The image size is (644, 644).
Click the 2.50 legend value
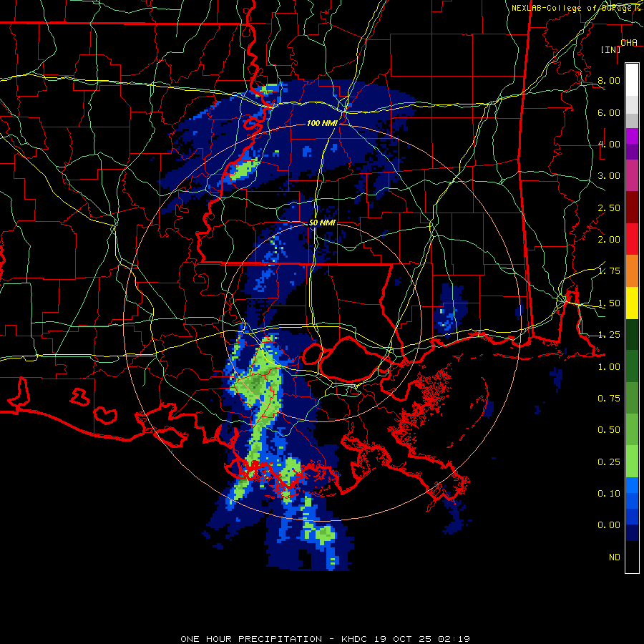point(609,208)
